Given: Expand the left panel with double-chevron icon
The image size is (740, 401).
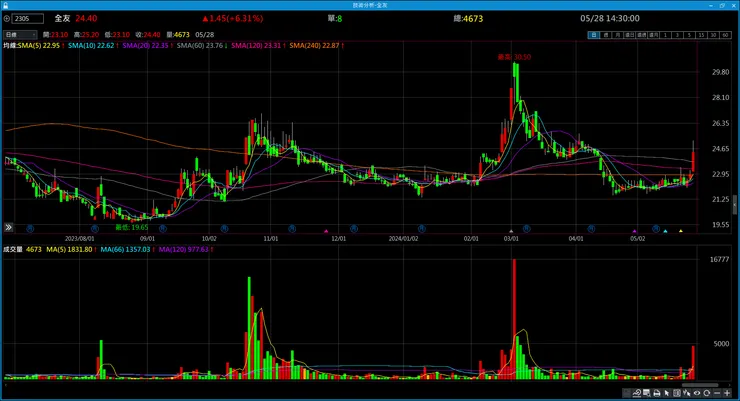Looking at the screenshot, I should point(8,227).
